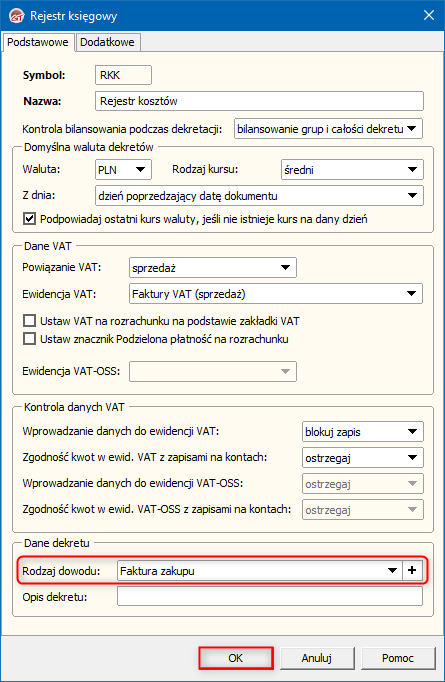
Task: Confirm with the OK button
Action: click(236, 658)
